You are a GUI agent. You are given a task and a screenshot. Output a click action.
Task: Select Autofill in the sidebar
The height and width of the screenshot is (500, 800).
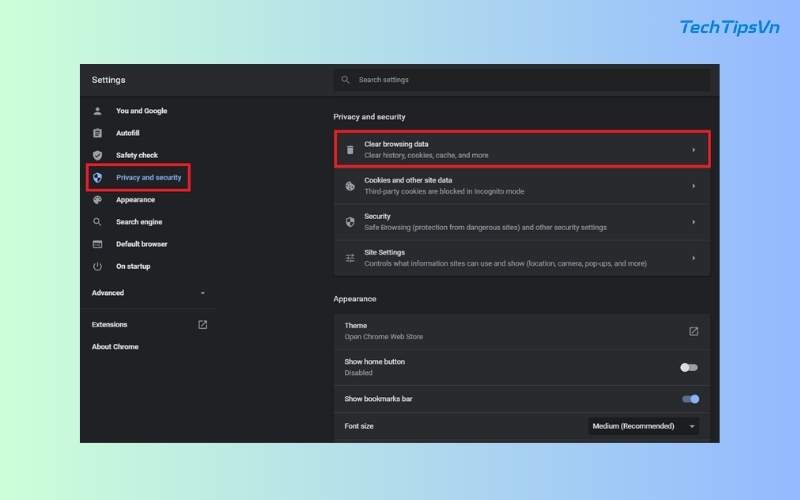pyautogui.click(x=128, y=133)
